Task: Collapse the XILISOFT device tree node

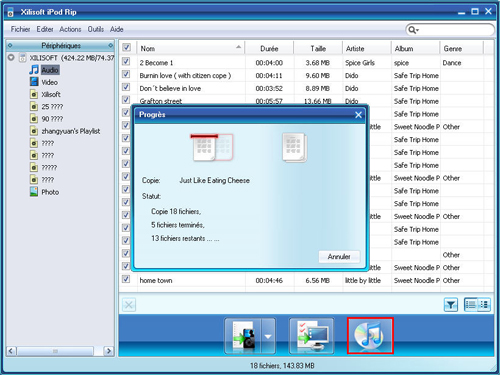Action: pyautogui.click(x=11, y=57)
